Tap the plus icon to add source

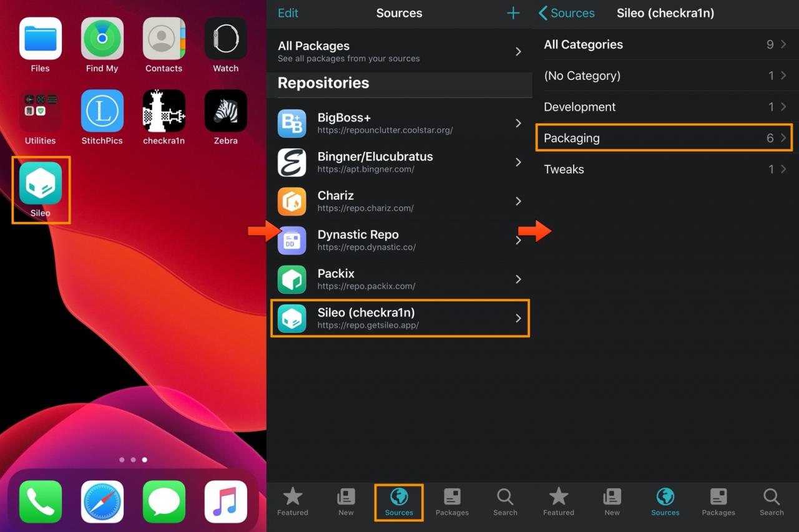tap(513, 13)
